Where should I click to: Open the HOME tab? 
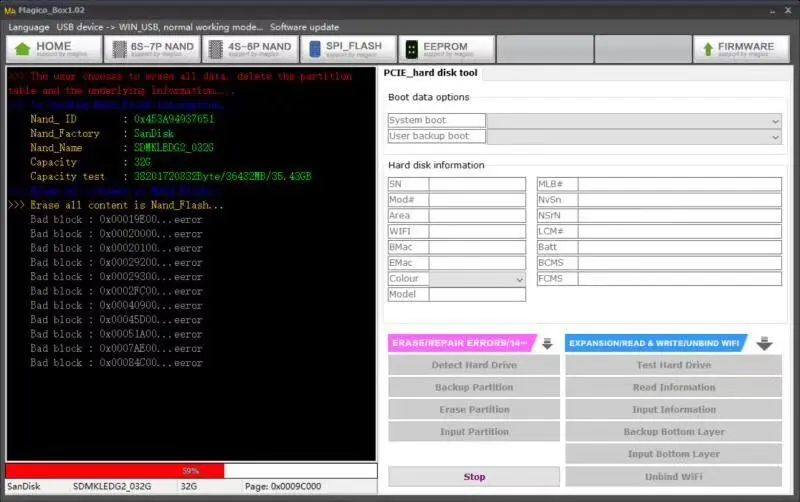tap(54, 49)
